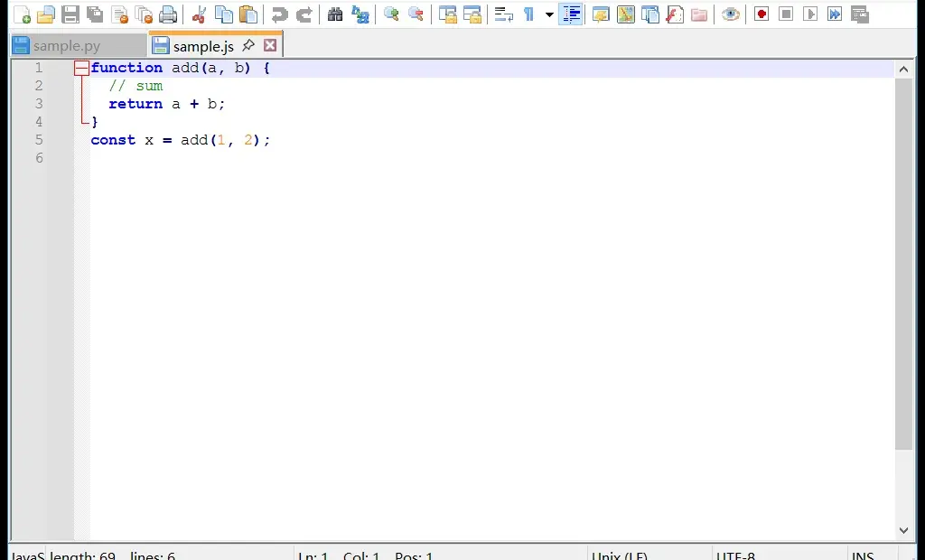The image size is (925, 560).
Task: Click line number 6 in the margin
Action: click(39, 158)
